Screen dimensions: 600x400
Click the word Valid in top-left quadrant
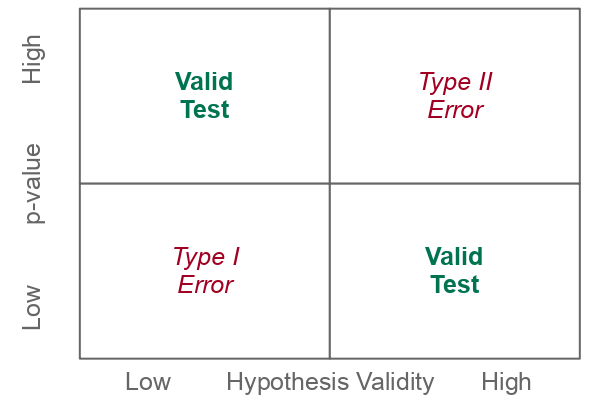coord(204,81)
